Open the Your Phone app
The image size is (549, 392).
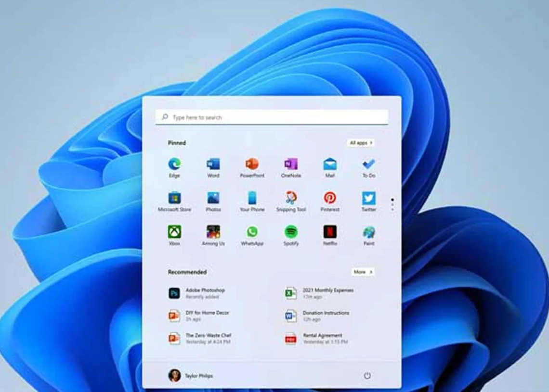coord(252,198)
